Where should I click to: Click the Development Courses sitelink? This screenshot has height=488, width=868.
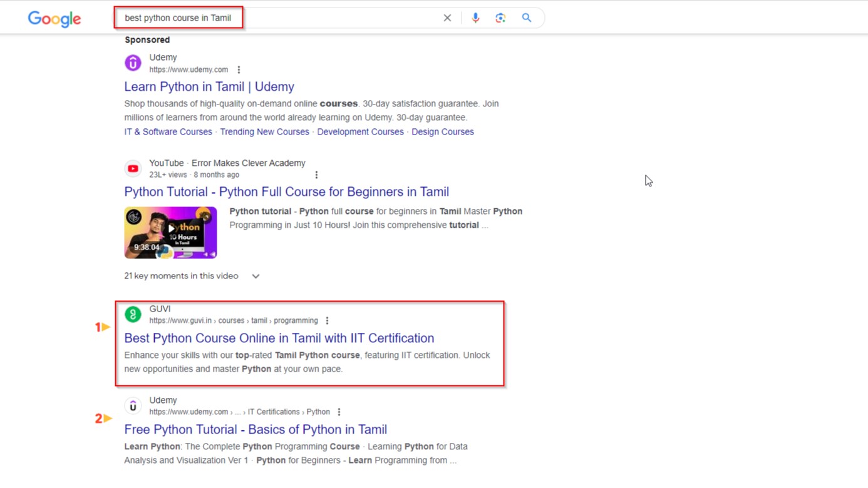coord(360,131)
